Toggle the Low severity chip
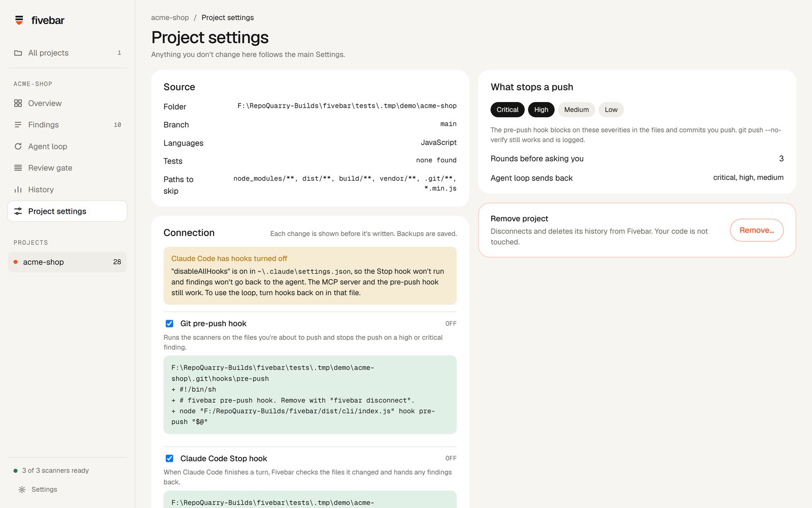This screenshot has height=508, width=812. pos(611,110)
